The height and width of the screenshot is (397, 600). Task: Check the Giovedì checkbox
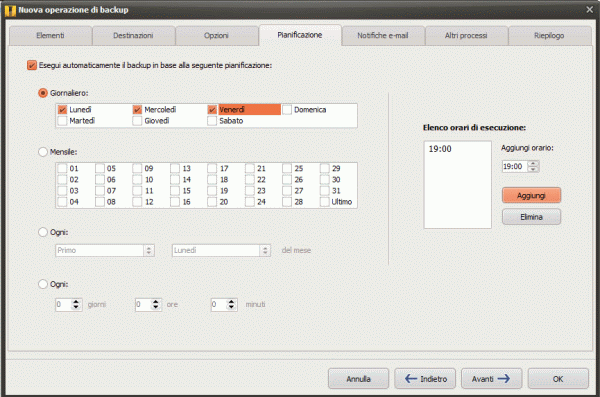pyautogui.click(x=137, y=121)
